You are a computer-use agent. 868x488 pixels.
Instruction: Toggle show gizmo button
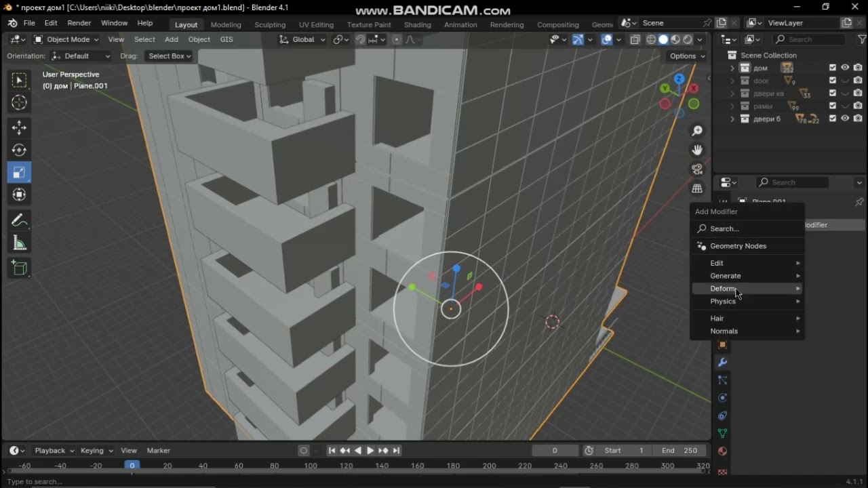[x=578, y=40]
